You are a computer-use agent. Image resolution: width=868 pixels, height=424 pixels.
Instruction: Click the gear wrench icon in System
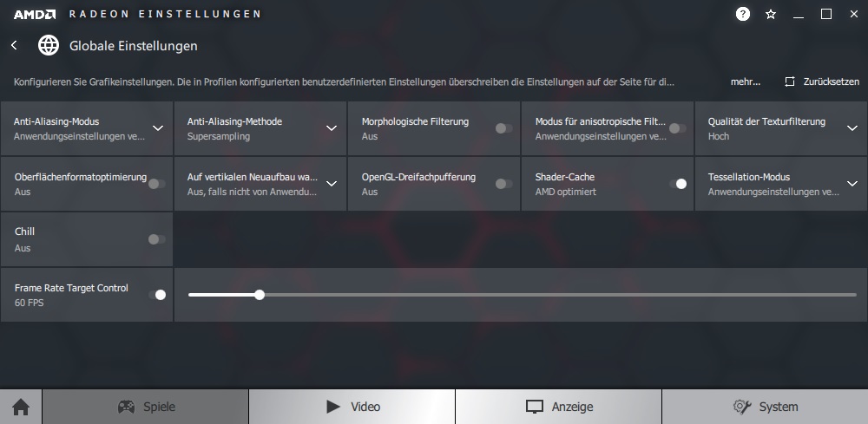(x=742, y=407)
